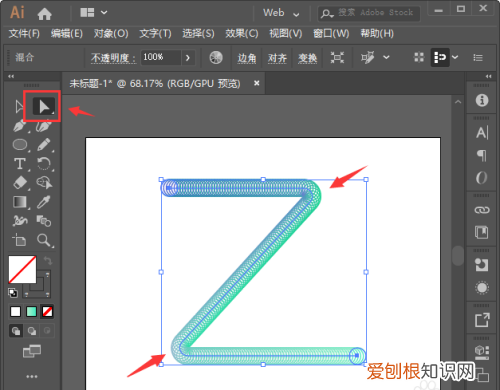
Task: Open the Web workspace dropdown
Action: [x=281, y=13]
